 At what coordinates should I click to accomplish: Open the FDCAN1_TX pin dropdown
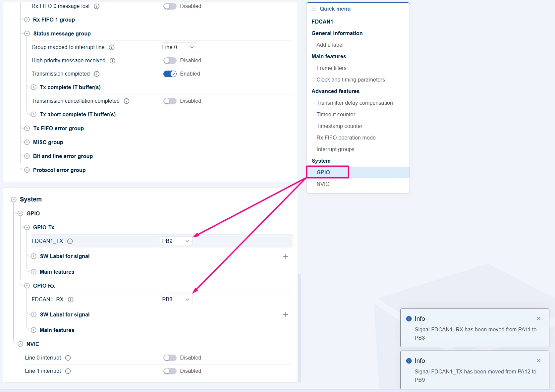(x=176, y=241)
